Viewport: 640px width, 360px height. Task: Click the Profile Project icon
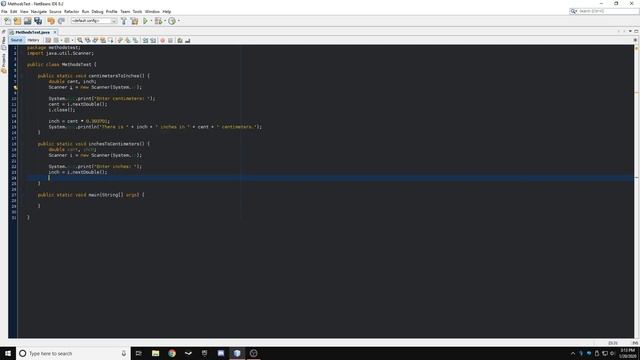[x=172, y=21]
